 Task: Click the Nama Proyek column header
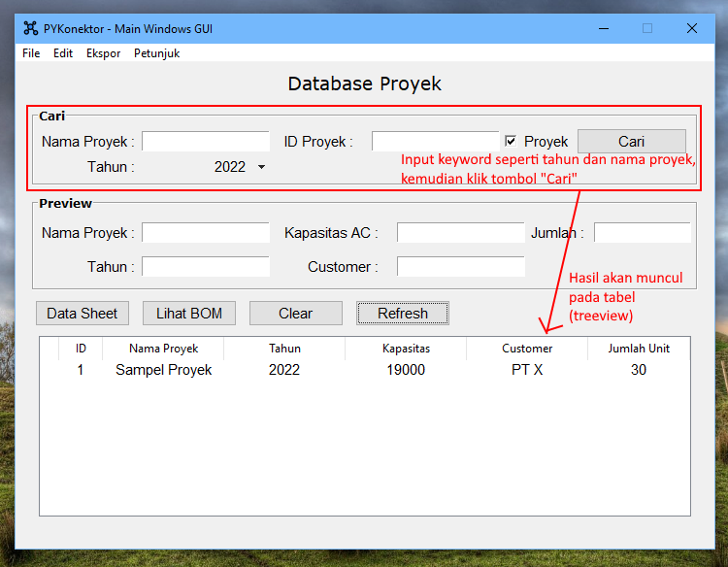pos(163,349)
